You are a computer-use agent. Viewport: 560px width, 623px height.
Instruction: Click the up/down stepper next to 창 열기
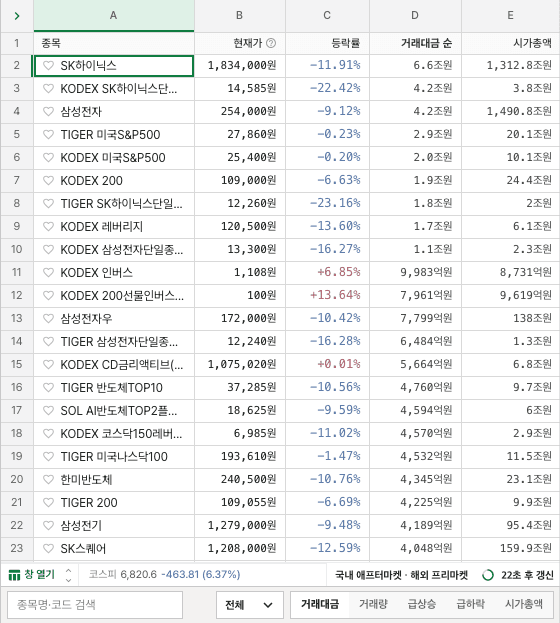[68, 575]
